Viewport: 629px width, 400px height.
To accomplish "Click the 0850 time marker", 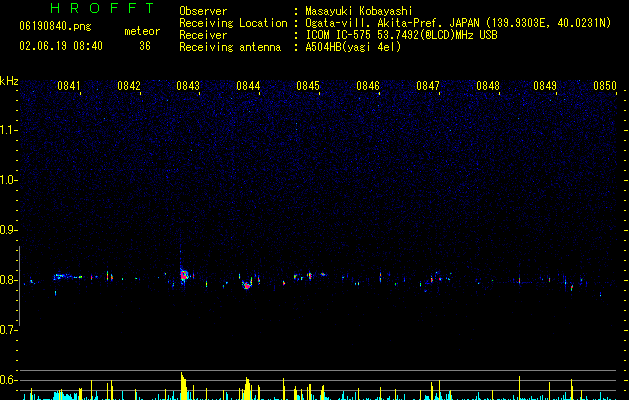I will (605, 86).
